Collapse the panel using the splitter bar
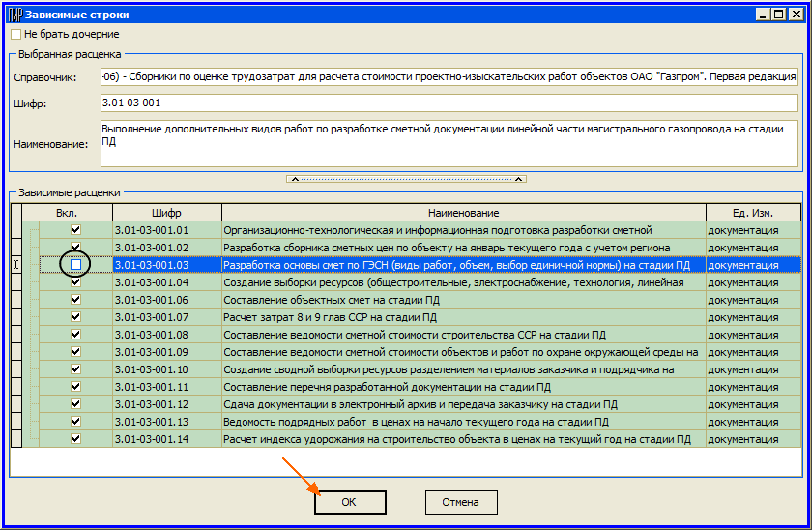This screenshot has width=812, height=530. pos(405,179)
